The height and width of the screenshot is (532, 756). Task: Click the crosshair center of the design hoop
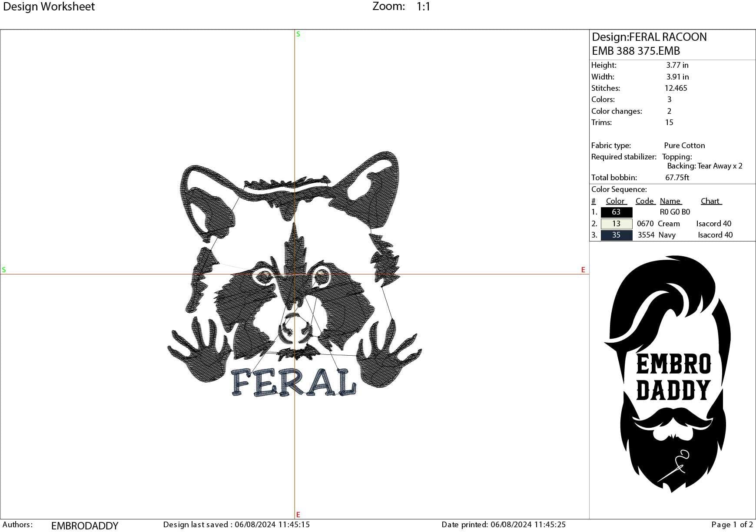click(296, 274)
